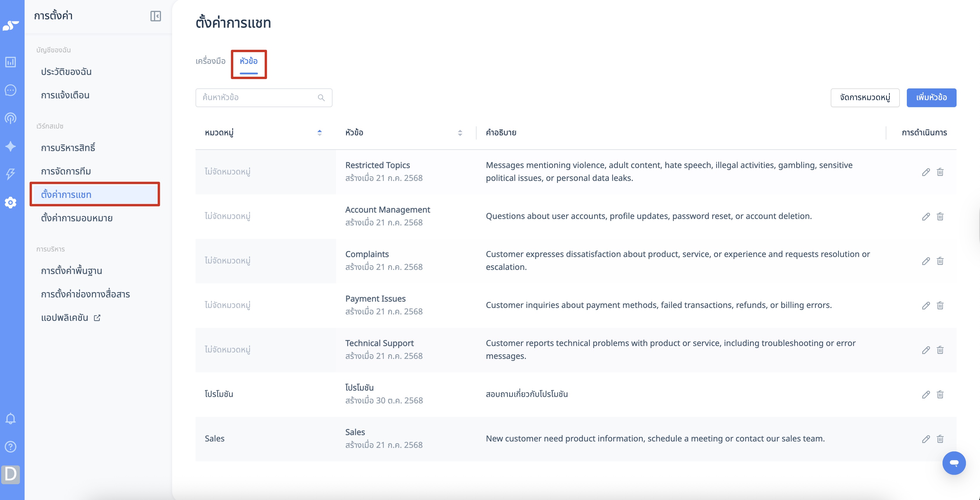The width and height of the screenshot is (980, 500).
Task: Switch to the เครื่องมือ tab
Action: (210, 61)
